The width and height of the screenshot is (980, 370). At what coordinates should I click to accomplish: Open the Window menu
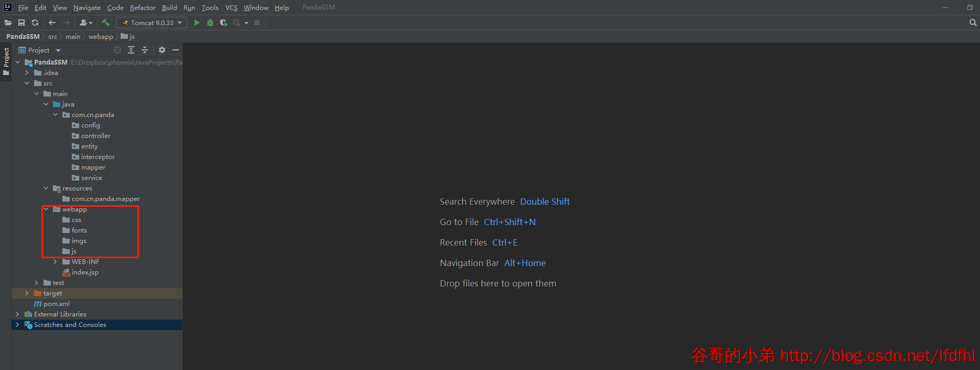256,7
